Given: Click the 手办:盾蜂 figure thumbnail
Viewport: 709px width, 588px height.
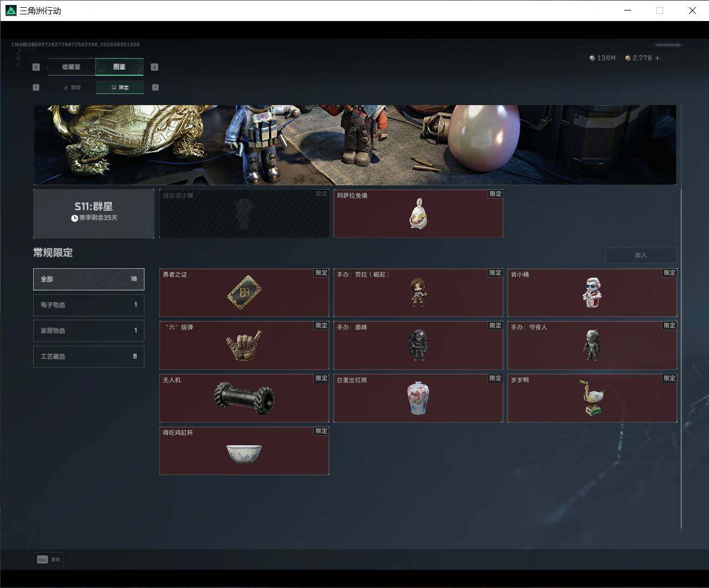Looking at the screenshot, I should click(x=418, y=346).
